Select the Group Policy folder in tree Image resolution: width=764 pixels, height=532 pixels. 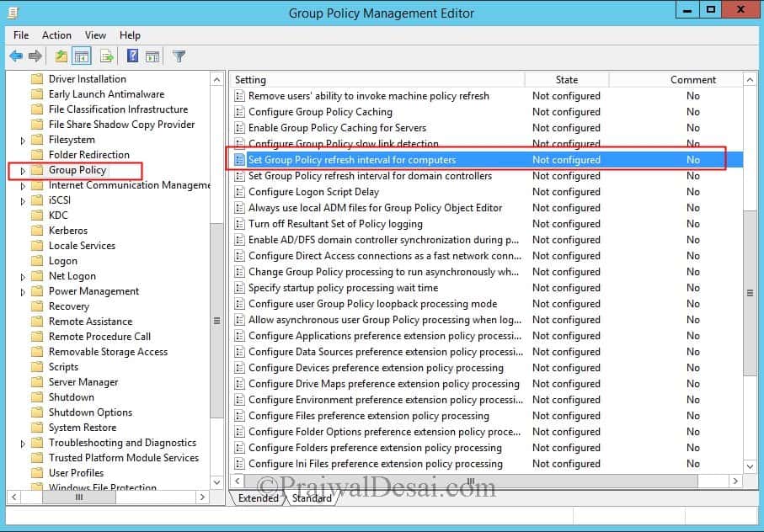77,170
